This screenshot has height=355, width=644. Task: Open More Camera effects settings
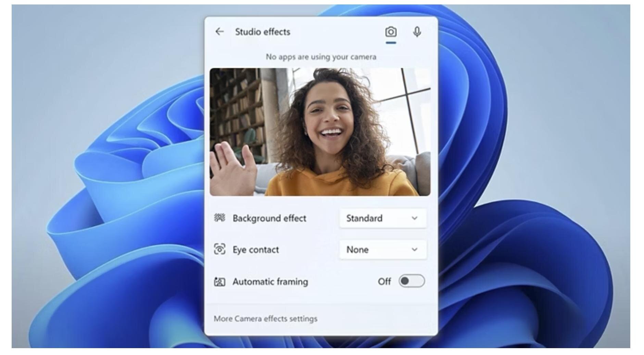[x=265, y=319]
